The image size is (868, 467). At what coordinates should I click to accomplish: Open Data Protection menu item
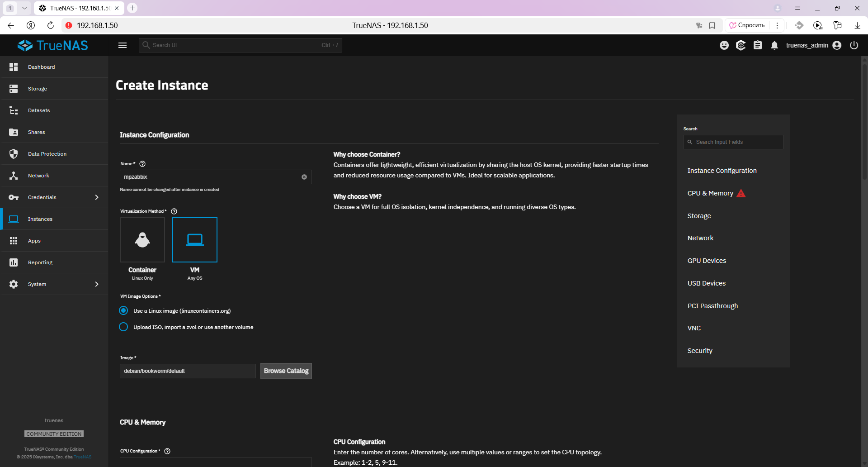click(54, 154)
